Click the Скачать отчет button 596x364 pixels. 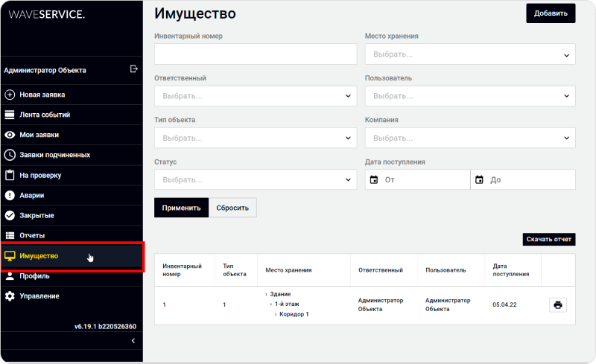coord(549,239)
